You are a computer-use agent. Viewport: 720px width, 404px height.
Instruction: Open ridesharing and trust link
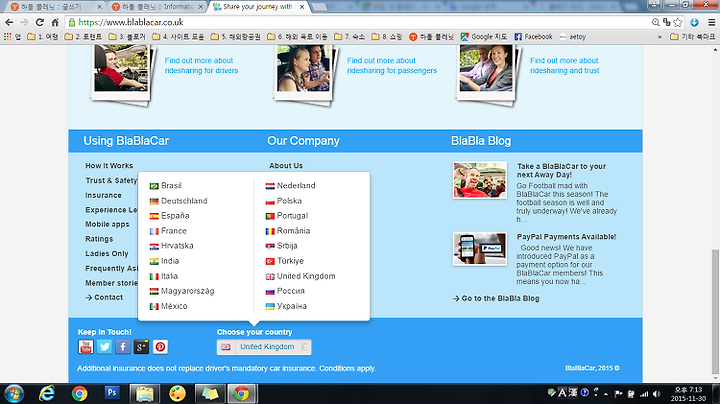coord(564,66)
